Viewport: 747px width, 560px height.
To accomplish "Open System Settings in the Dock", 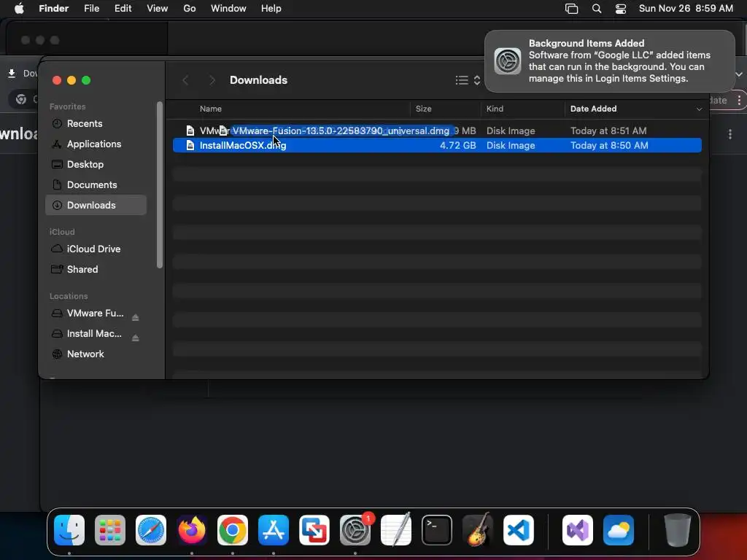I will tap(355, 530).
